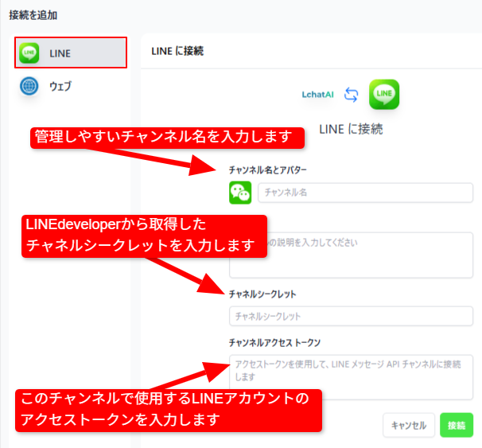Focus the チャンネル名 input field
This screenshot has height=448, width=482.
click(364, 193)
